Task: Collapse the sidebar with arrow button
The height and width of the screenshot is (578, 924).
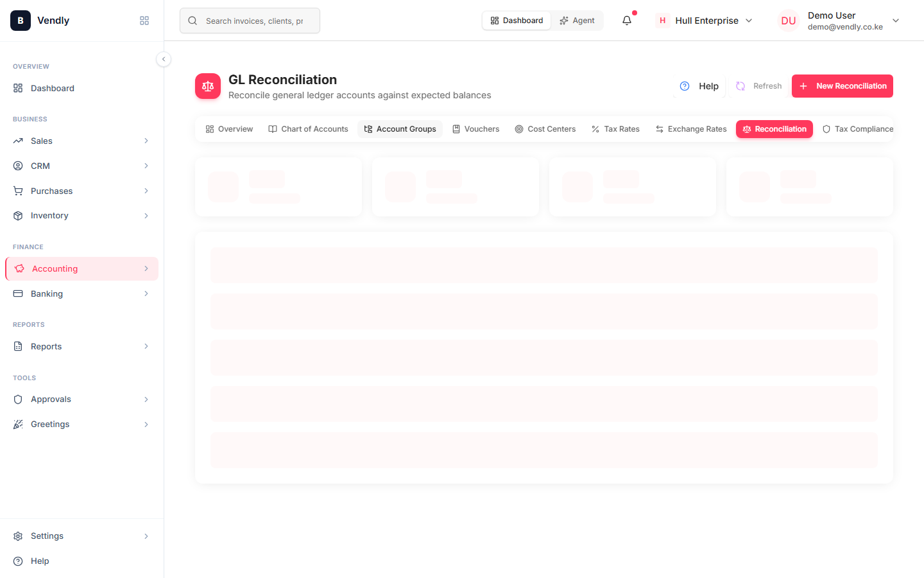Action: coord(164,59)
